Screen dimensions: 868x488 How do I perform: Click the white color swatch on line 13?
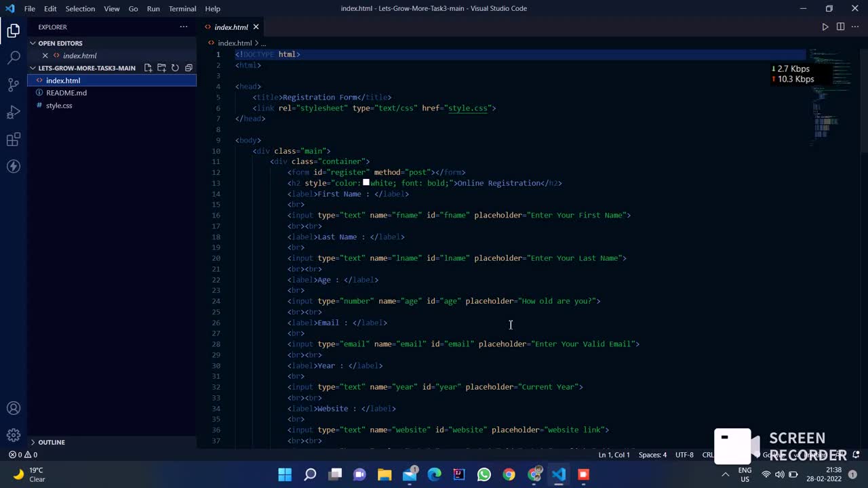(366, 183)
